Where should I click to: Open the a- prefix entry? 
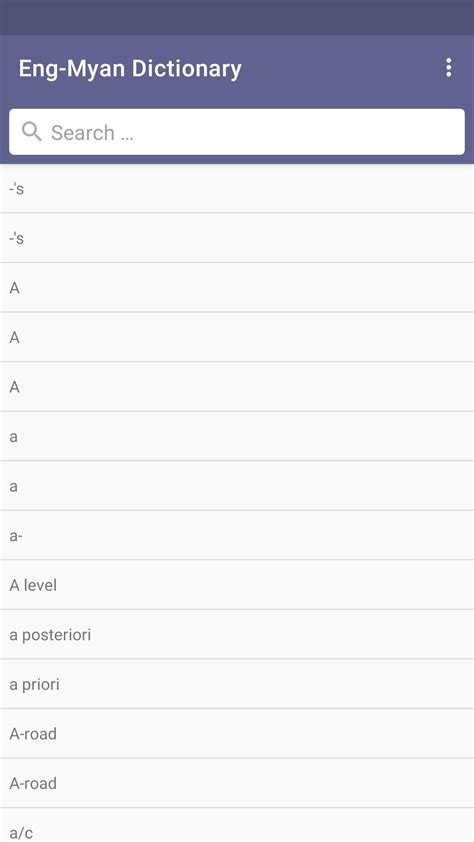pos(237,535)
